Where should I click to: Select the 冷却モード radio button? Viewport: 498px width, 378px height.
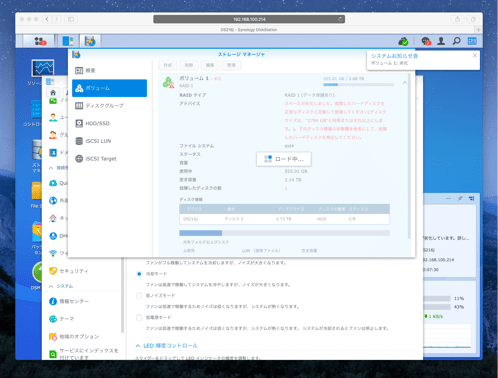139,274
